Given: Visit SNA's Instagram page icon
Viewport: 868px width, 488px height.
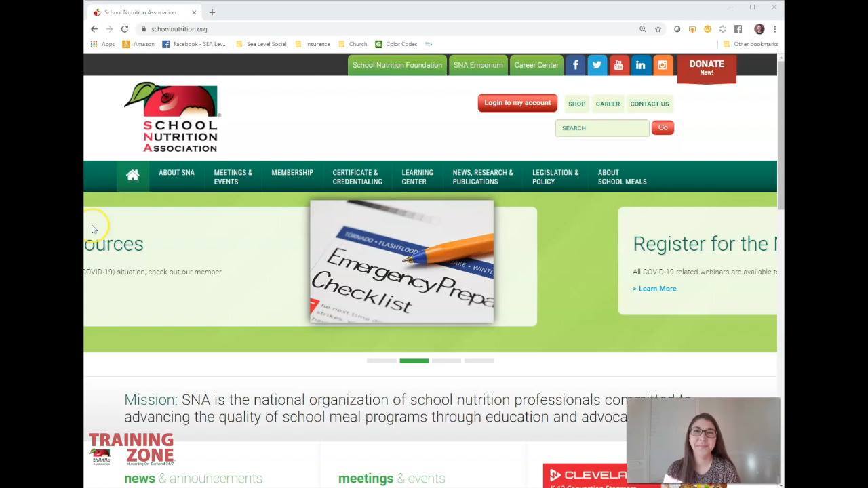Looking at the screenshot, I should [662, 65].
